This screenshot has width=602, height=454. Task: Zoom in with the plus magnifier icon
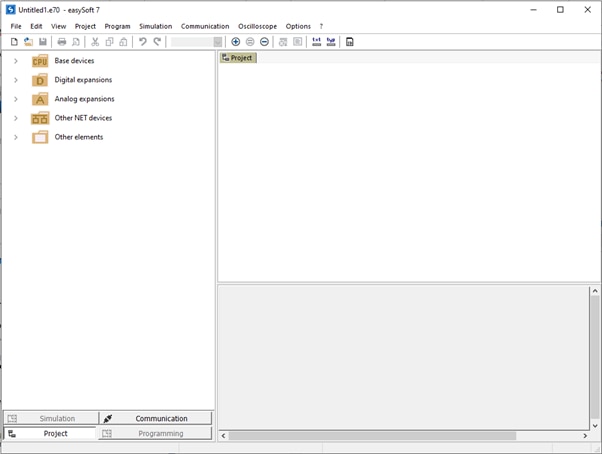[235, 42]
